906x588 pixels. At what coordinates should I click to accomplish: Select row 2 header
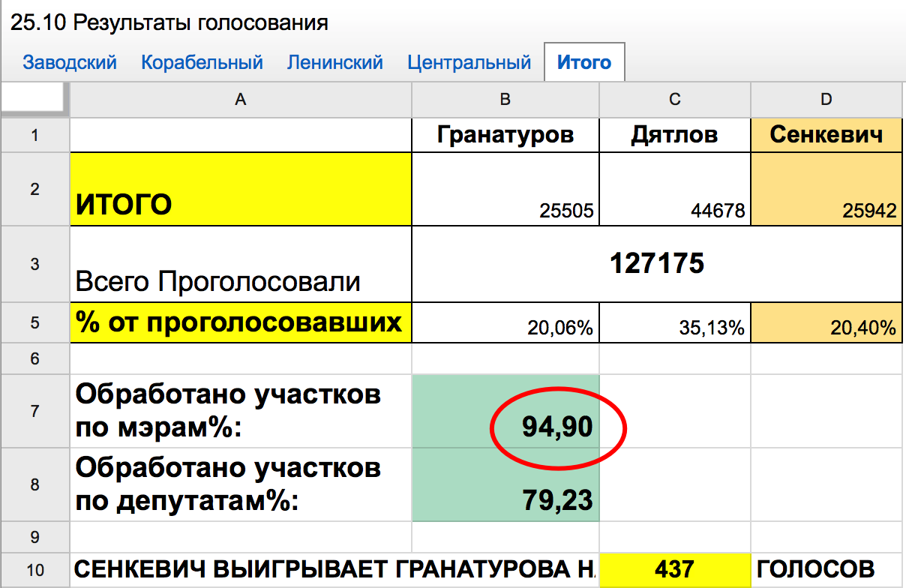pyautogui.click(x=34, y=189)
